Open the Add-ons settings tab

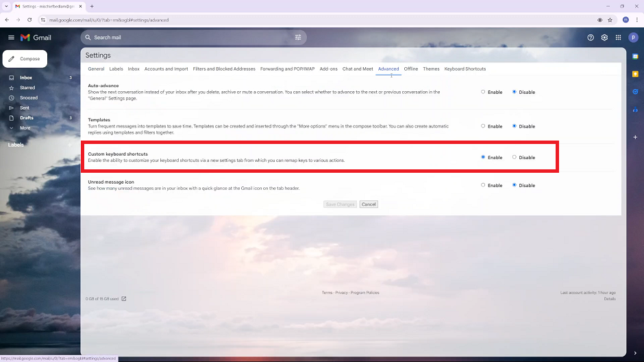(329, 69)
